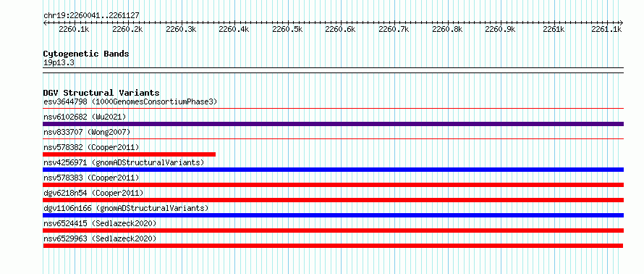Click the 2260.4k ruler tick label

[x=234, y=30]
